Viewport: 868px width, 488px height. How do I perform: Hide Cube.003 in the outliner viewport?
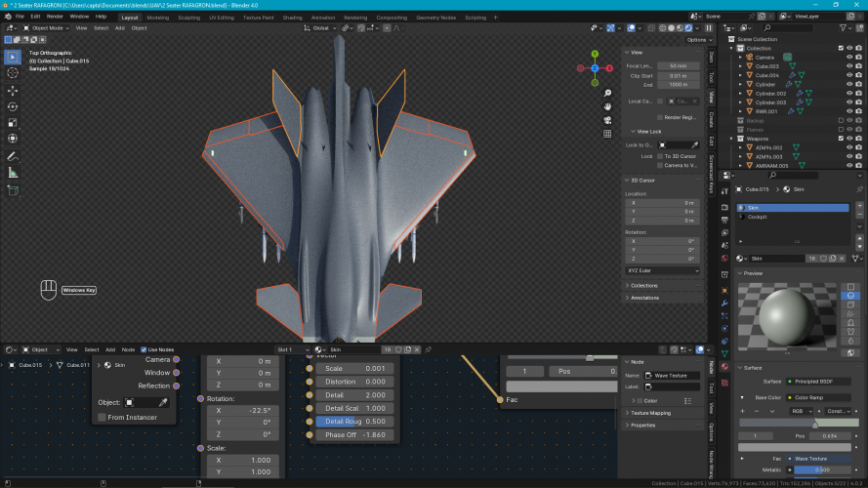point(849,66)
